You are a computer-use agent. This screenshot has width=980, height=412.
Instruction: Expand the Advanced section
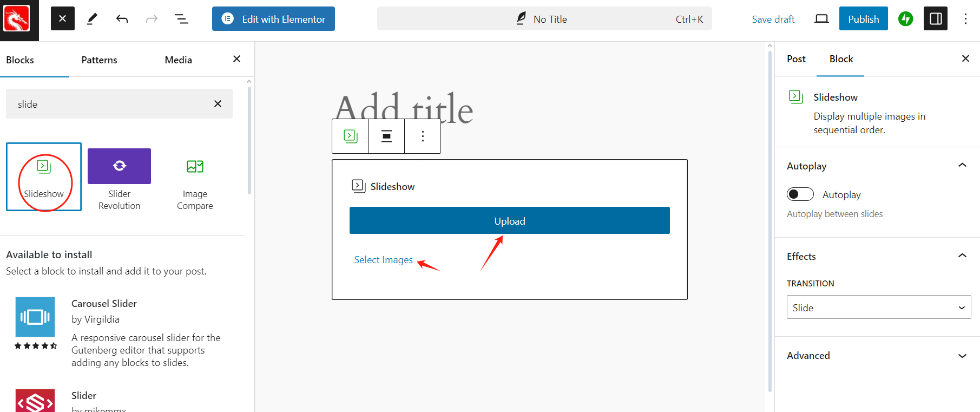962,356
